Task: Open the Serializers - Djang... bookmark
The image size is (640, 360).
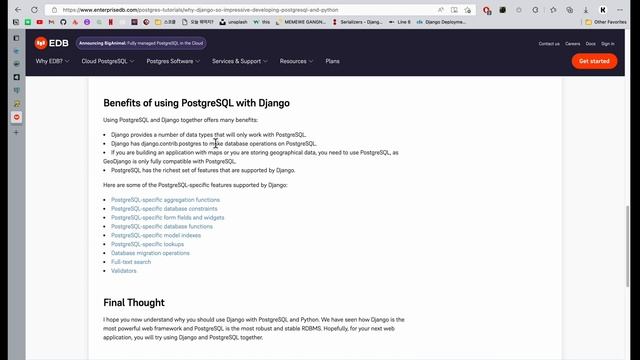Action: pos(358,22)
